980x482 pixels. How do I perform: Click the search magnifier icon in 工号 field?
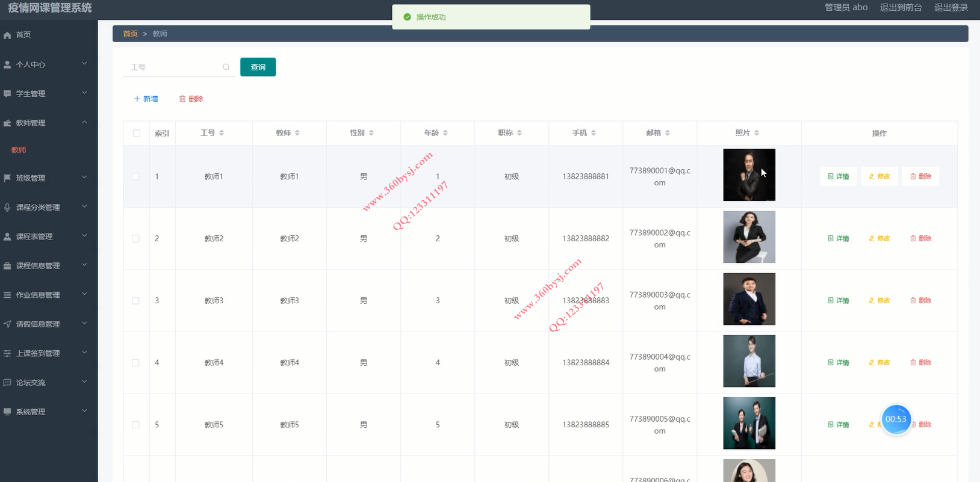(226, 67)
